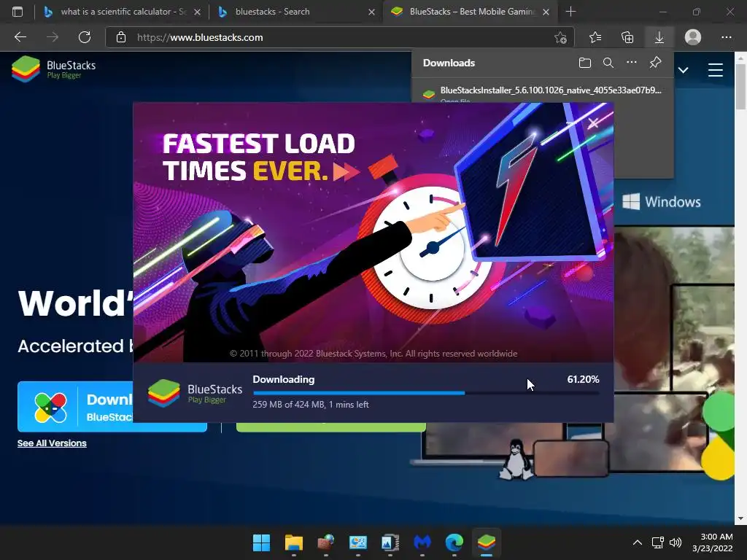The width and height of the screenshot is (747, 560).
Task: Open the tab actions menu icon
Action: tap(18, 12)
